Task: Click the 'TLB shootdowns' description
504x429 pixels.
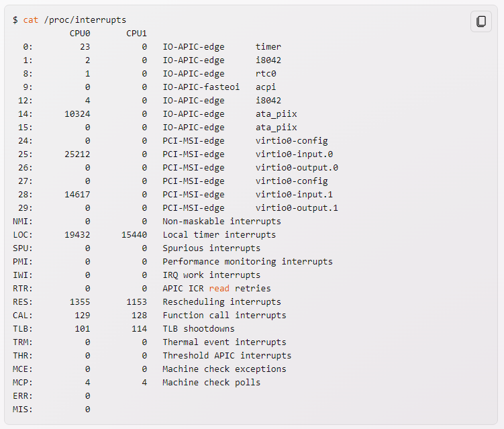Action: point(199,329)
